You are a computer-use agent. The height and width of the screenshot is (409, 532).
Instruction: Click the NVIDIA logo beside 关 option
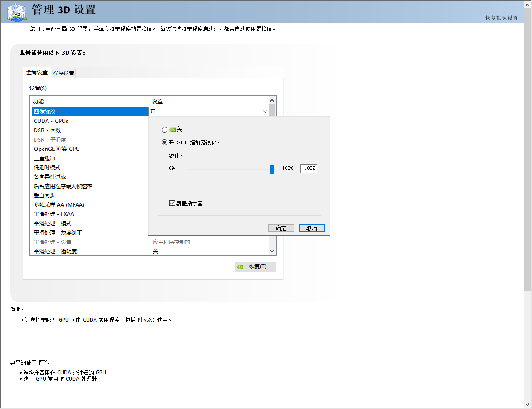(x=173, y=130)
